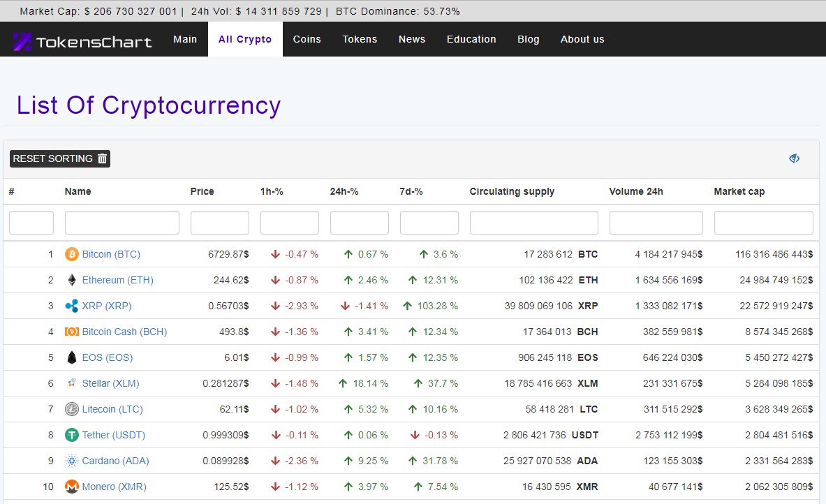Screen dimensions: 826x504
Task: Click the EOS coin icon
Action: (x=72, y=357)
